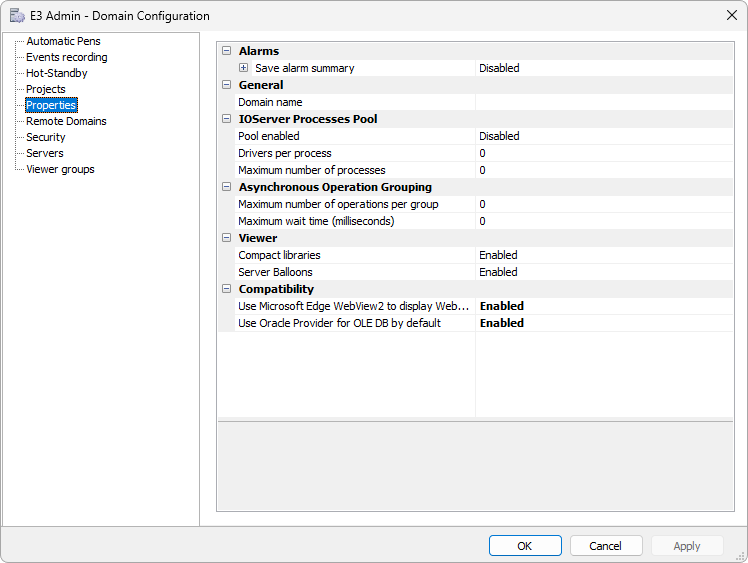
Task: Close the Domain Configuration dialog
Action: [732, 15]
